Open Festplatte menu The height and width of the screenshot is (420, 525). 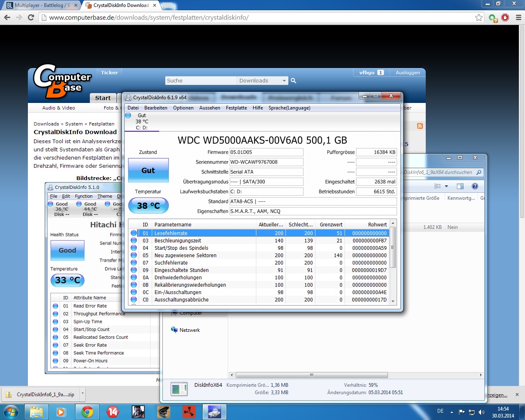tap(236, 108)
